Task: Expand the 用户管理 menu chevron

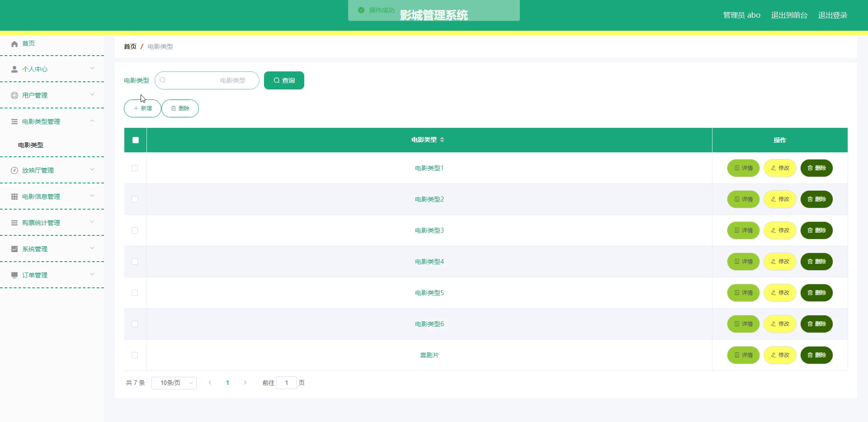Action: point(92,94)
